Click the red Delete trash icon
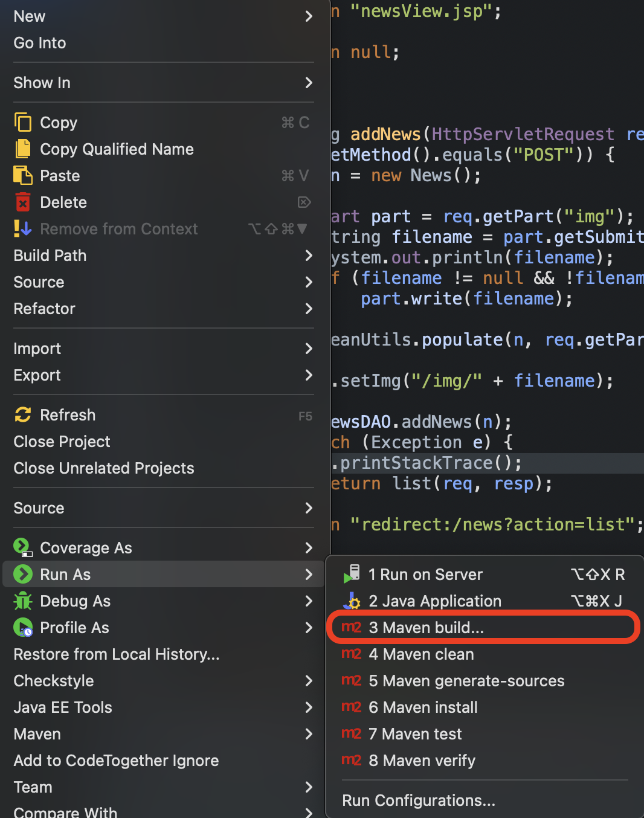Viewport: 644px width, 818px height. [23, 202]
